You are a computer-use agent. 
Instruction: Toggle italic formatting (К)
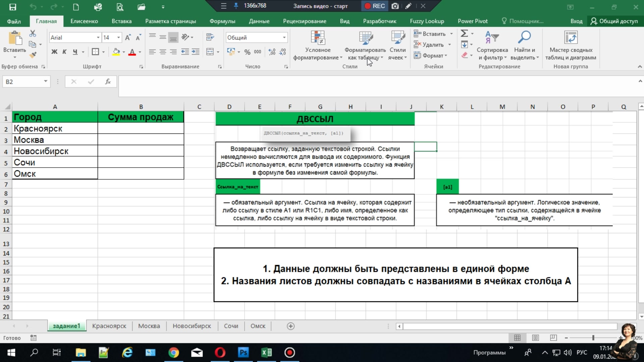64,52
